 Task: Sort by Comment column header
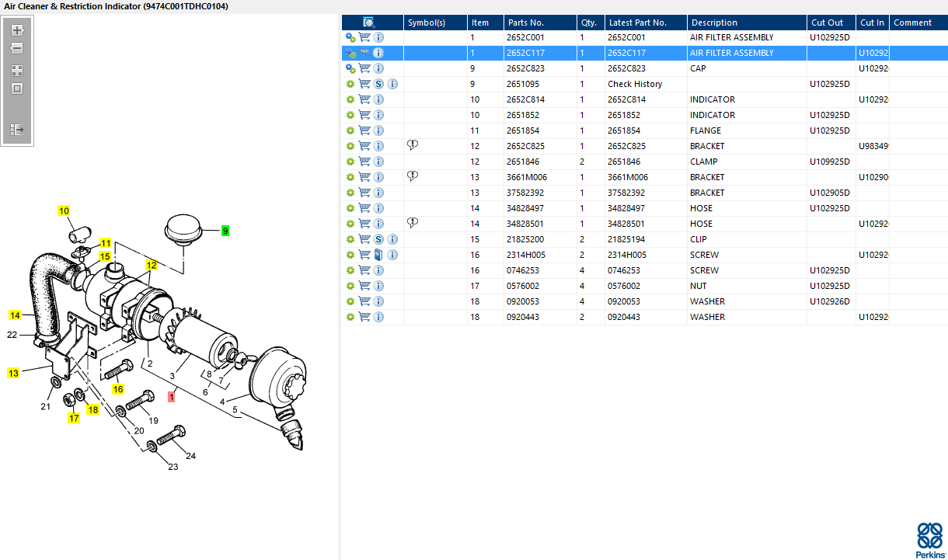click(x=918, y=23)
